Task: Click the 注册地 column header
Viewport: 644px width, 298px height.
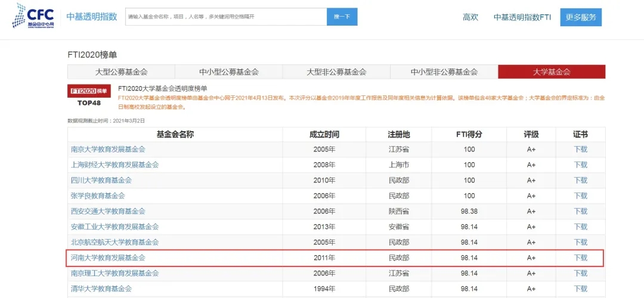Action: tap(399, 135)
